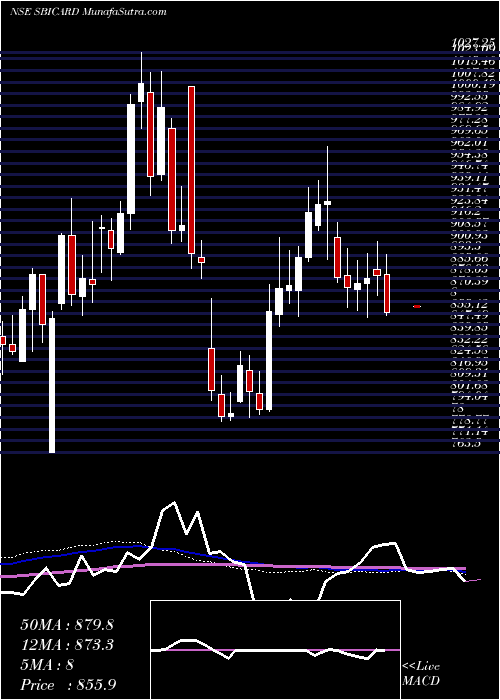Click the small red current-price marker right of candles
The height and width of the screenshot is (700, 500).
pyautogui.click(x=417, y=306)
